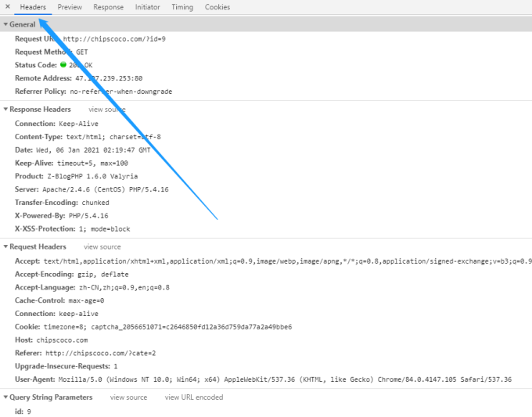
Task: Select the Server Apache/2.4.6 value
Action: (105, 189)
